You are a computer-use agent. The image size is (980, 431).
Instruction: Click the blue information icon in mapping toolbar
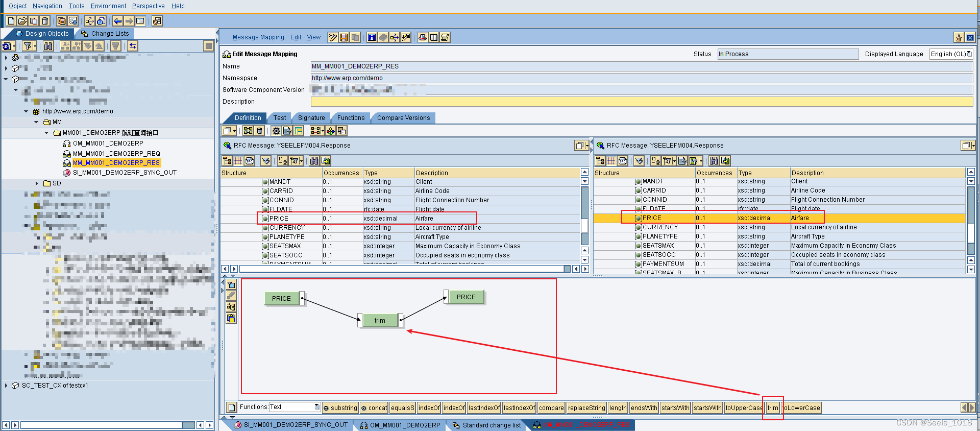(x=372, y=37)
